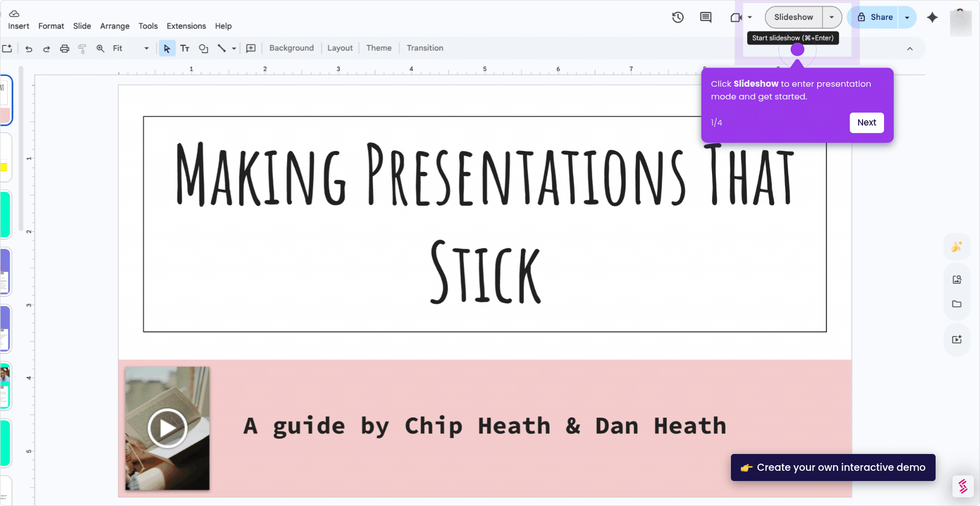Collapse the toolbar with the chevron
The height and width of the screenshot is (506, 980).
tap(910, 49)
